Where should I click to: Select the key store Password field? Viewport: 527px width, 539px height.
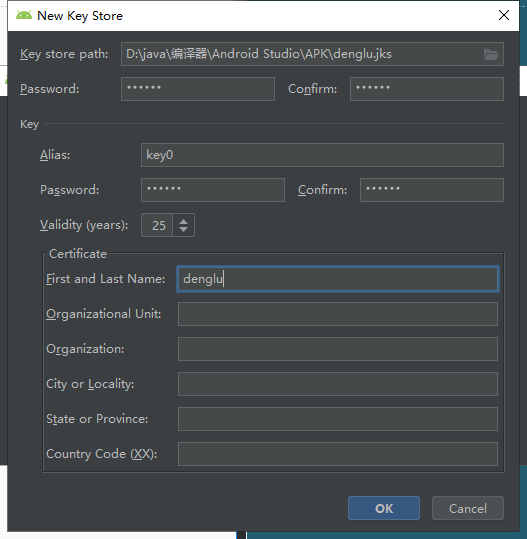point(198,89)
